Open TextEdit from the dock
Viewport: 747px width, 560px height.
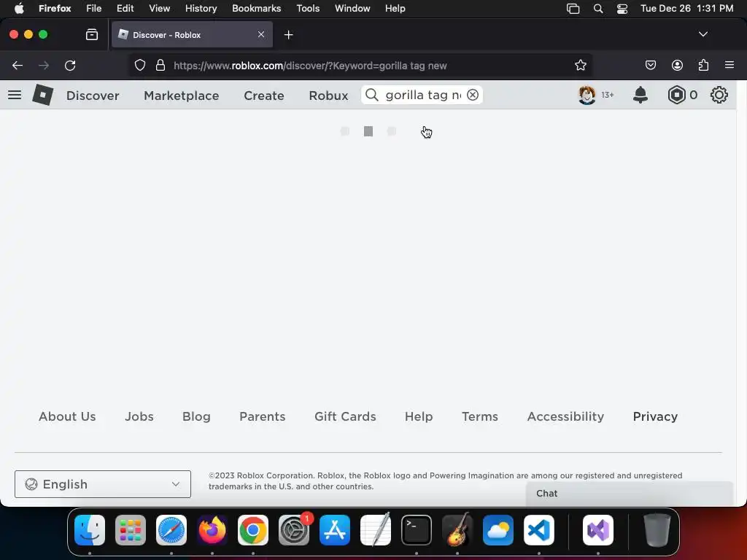[376, 530]
